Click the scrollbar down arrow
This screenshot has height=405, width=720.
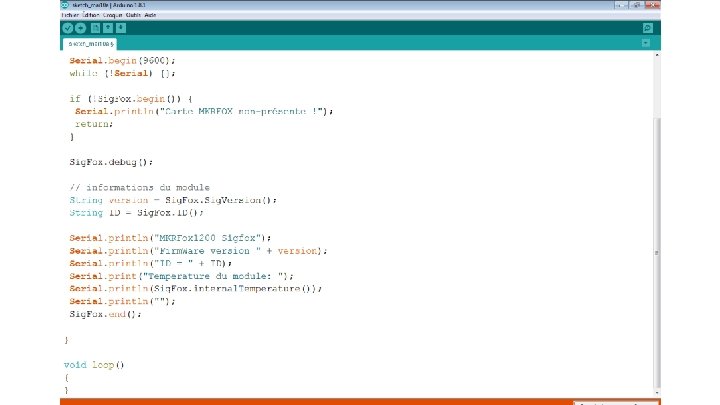[x=657, y=392]
